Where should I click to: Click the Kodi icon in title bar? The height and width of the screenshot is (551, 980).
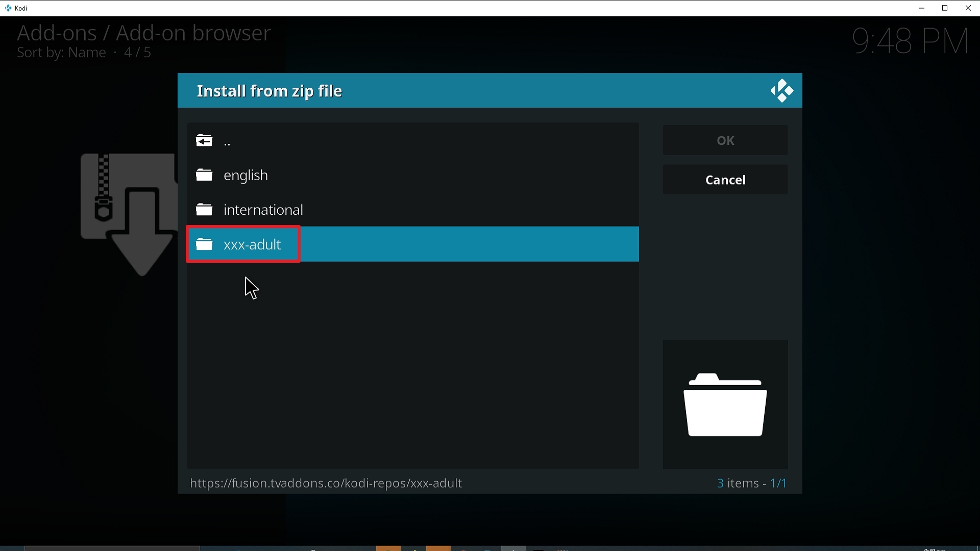(8, 8)
